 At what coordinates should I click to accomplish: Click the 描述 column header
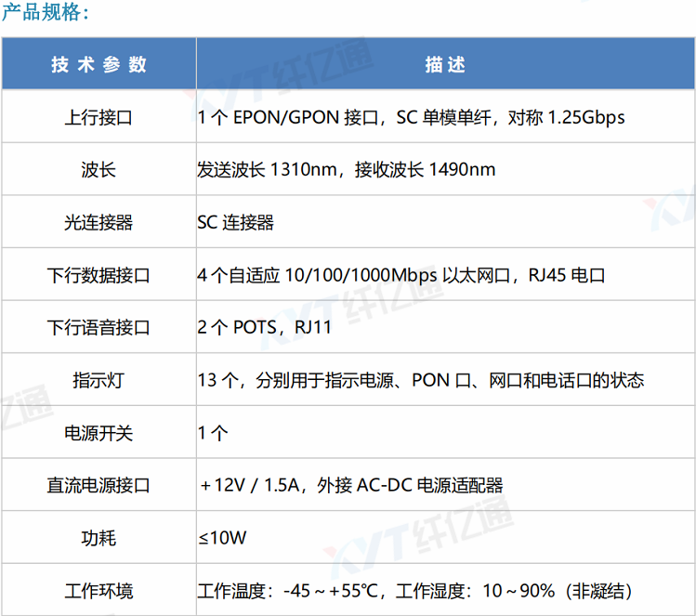coord(444,64)
